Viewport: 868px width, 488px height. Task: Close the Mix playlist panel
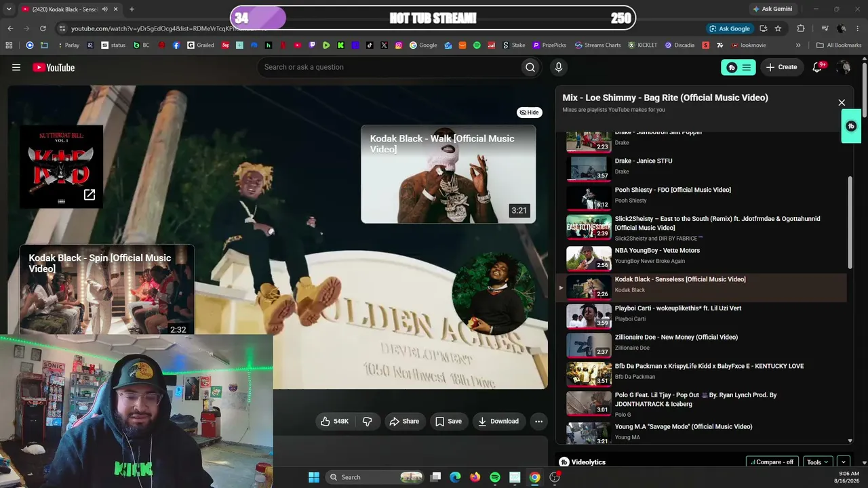pos(842,102)
